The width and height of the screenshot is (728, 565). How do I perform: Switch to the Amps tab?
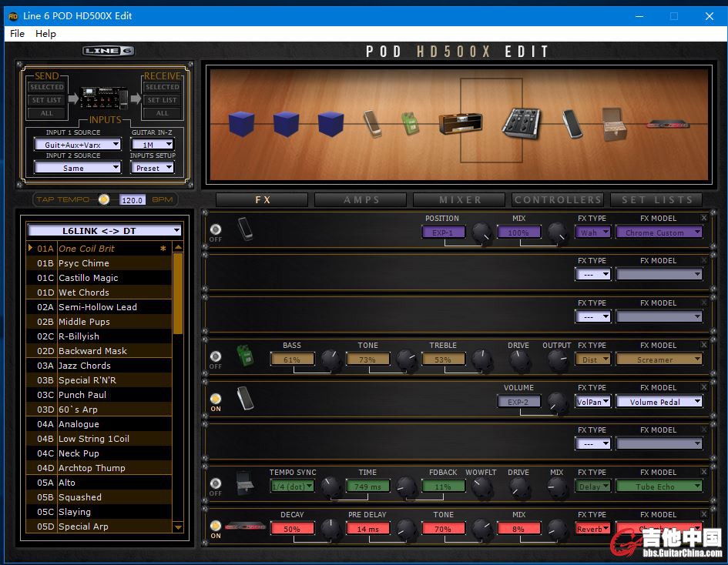tap(361, 200)
